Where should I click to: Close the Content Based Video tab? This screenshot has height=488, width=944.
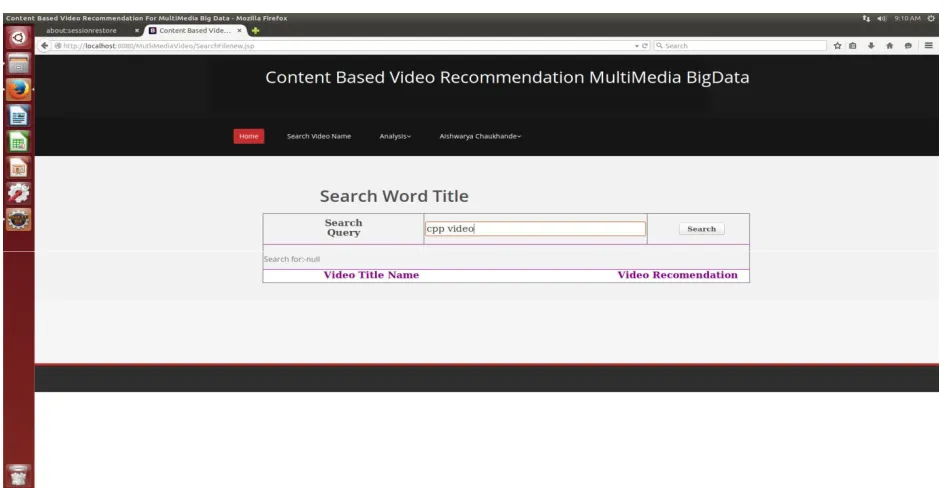click(239, 31)
